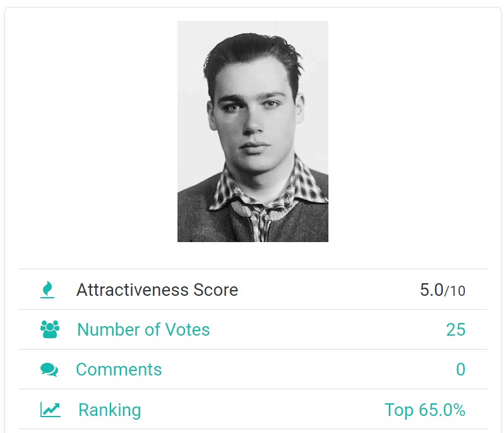The image size is (504, 433).
Task: Click the 5.0 score number
Action: pyautogui.click(x=431, y=290)
